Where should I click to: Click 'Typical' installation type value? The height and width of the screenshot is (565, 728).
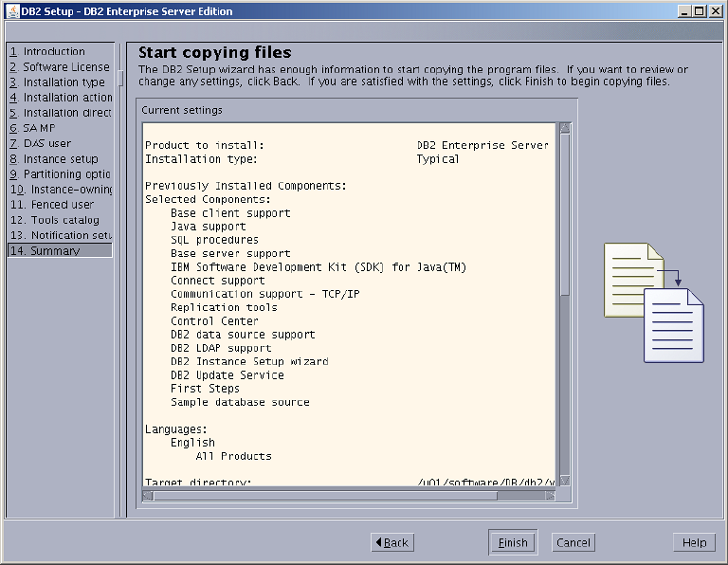click(x=437, y=159)
